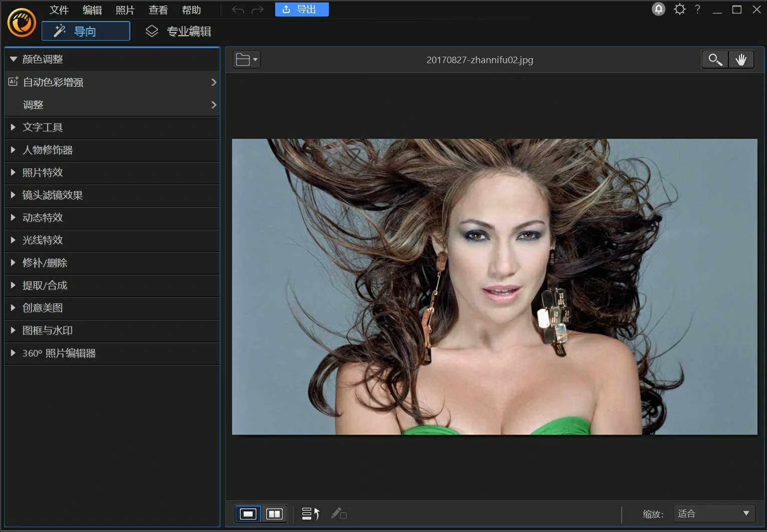This screenshot has height=532, width=767.
Task: Select the hand pan tool
Action: (x=741, y=60)
